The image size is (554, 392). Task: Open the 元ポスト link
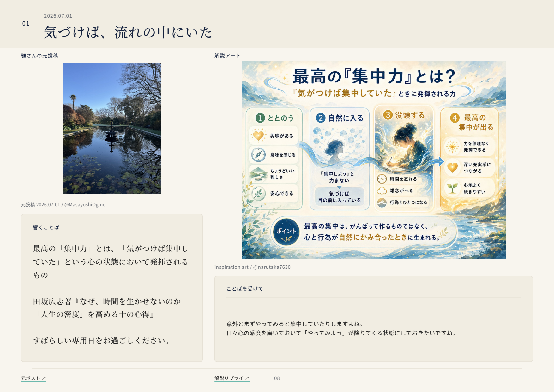pyautogui.click(x=33, y=378)
